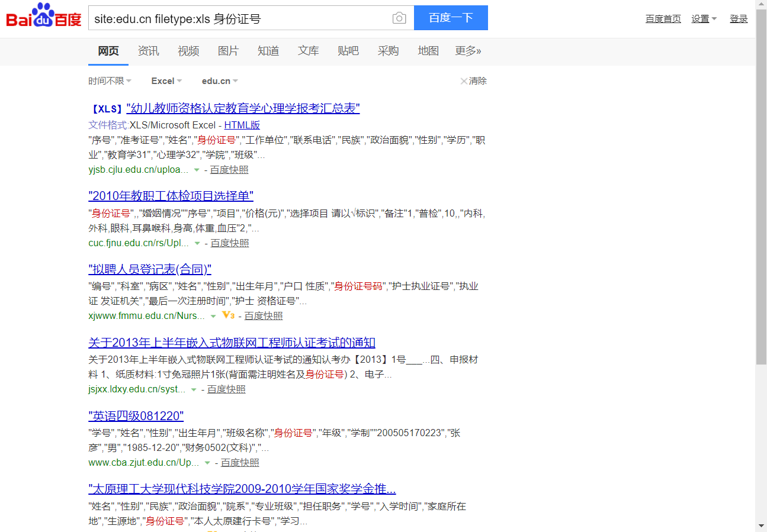Open 英语四级081220 result

click(136, 416)
